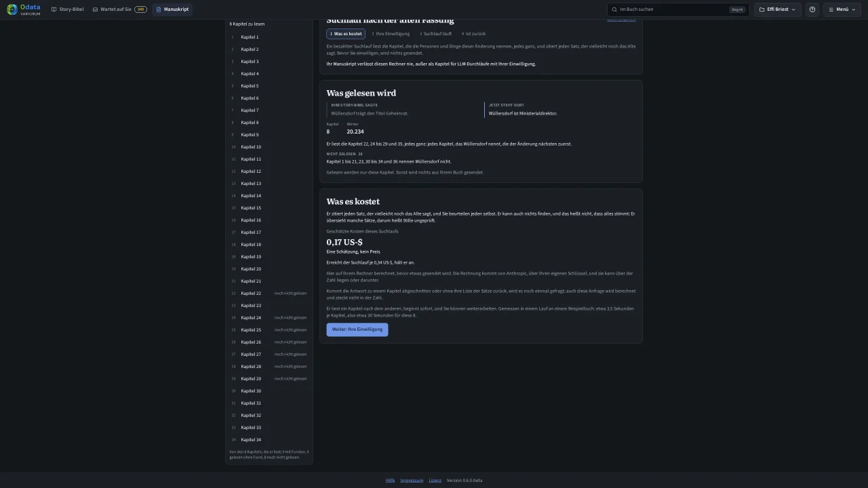Open the Hilfe footer link
The height and width of the screenshot is (488, 868).
pos(390,481)
